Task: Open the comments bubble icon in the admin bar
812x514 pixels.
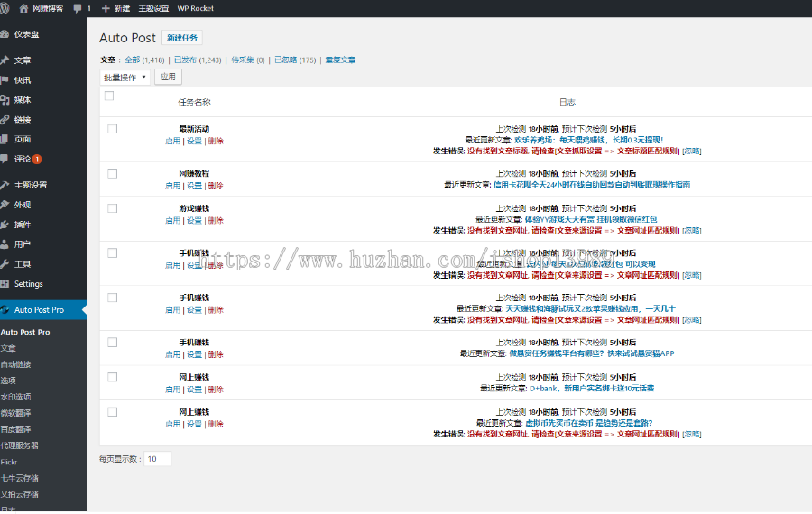Action: click(78, 8)
